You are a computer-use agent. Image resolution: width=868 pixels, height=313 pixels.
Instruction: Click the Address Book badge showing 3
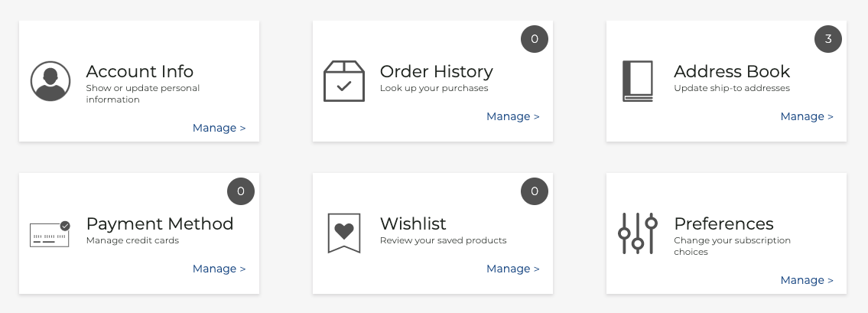828,39
